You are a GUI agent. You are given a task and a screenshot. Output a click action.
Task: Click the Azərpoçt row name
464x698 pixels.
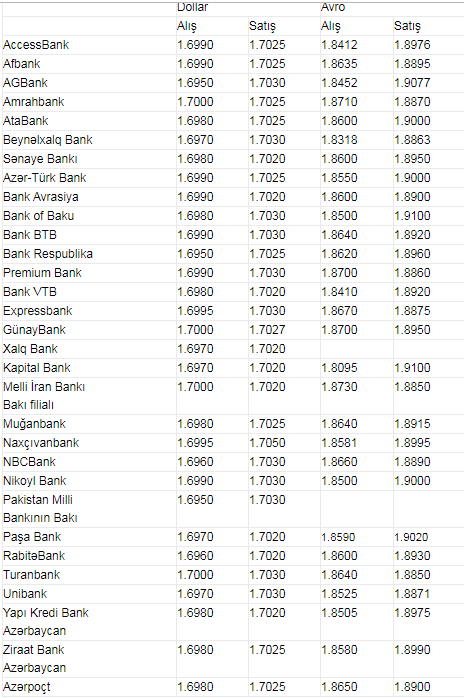pos(27,687)
